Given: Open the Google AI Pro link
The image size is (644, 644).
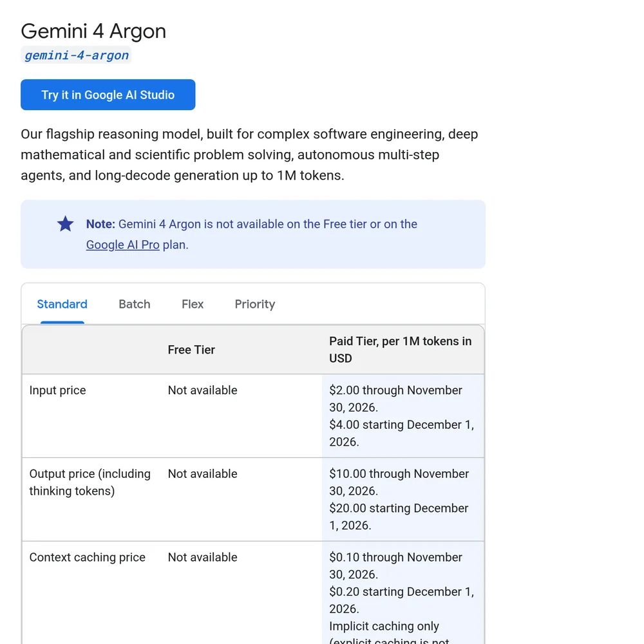Looking at the screenshot, I should click(x=123, y=245).
